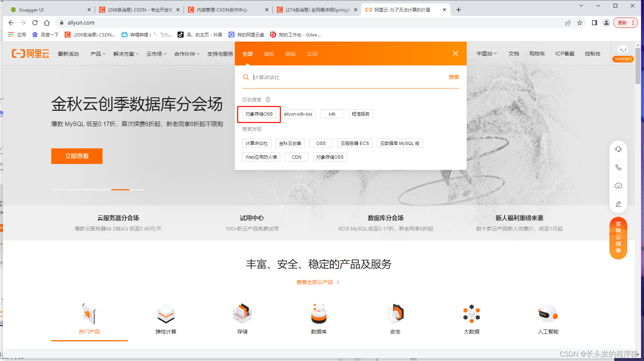Open the 百度一下 bookmark
The height and width of the screenshot is (361, 644).
45,35
